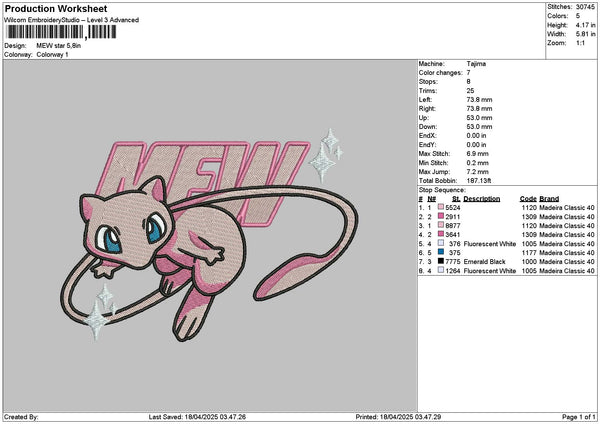
Task: Select the design name MEW star 5,8in
Action: point(59,46)
